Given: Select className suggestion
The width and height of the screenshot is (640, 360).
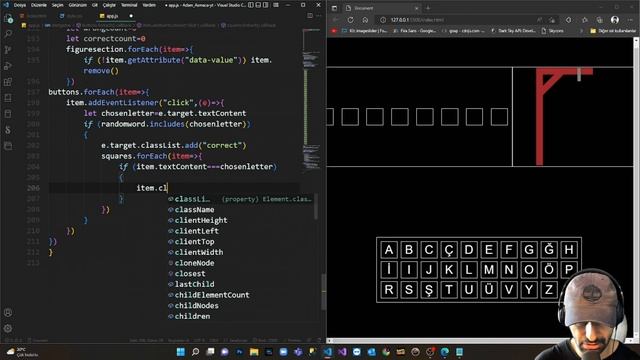Looking at the screenshot, I should point(241,210).
